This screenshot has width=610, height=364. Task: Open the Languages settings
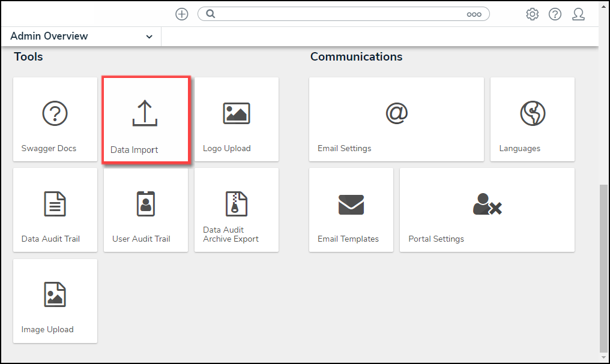(x=532, y=119)
